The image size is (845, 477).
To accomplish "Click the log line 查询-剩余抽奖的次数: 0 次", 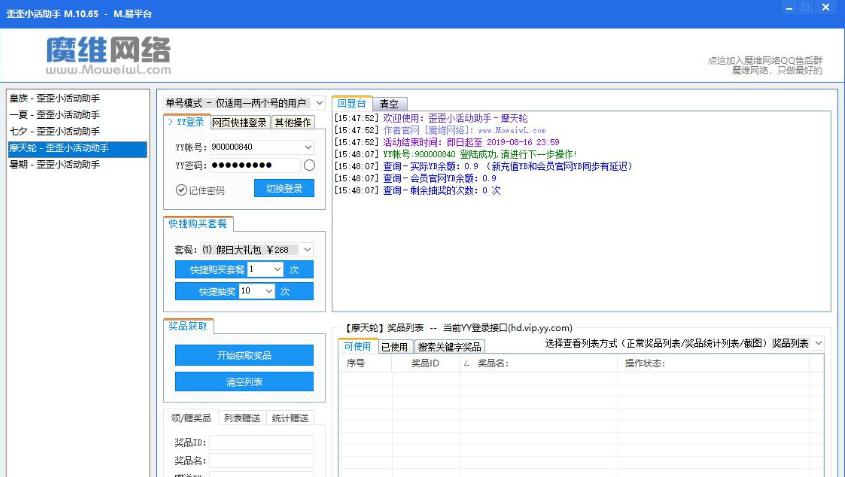I will click(x=417, y=190).
